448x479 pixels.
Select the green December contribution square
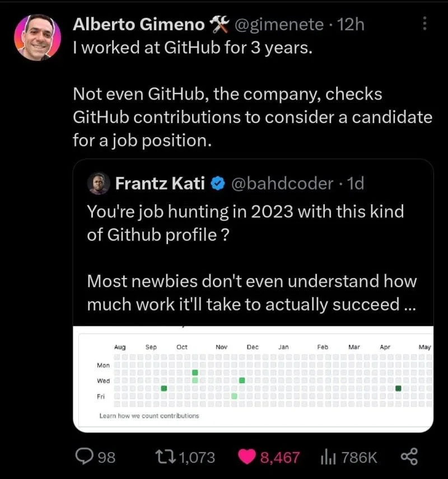click(242, 381)
